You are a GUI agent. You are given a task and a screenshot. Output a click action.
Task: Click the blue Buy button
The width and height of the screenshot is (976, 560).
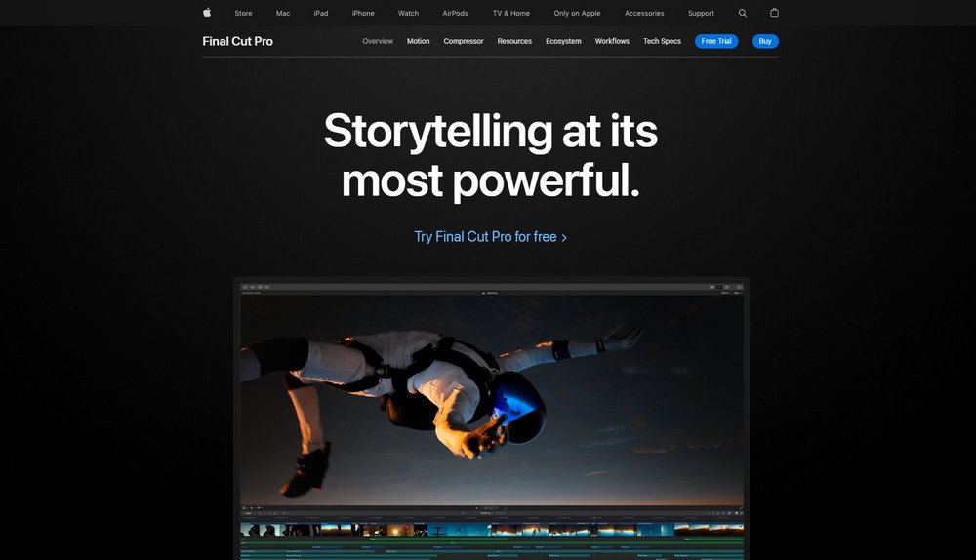click(x=765, y=41)
